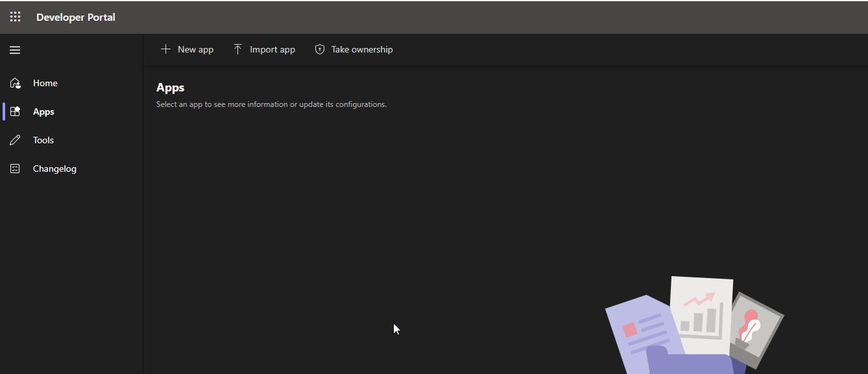Click the Apps icon in the sidebar

pyautogui.click(x=14, y=111)
